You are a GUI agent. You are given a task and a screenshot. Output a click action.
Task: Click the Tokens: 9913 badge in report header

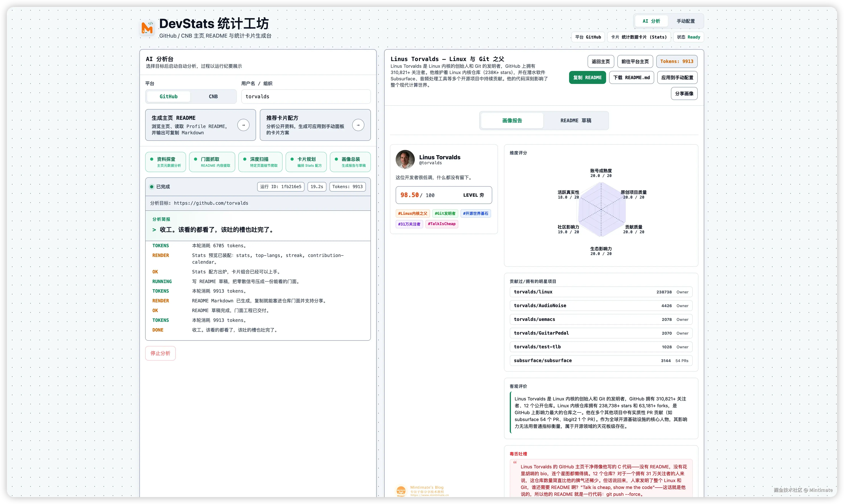(676, 61)
